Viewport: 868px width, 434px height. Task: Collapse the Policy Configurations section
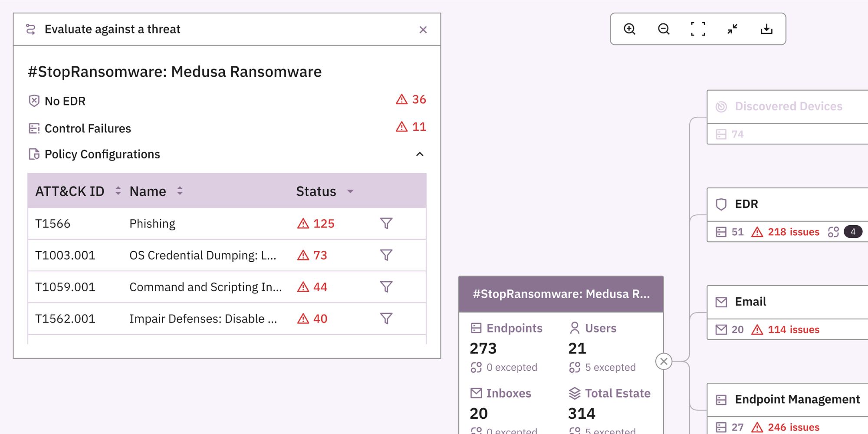420,154
